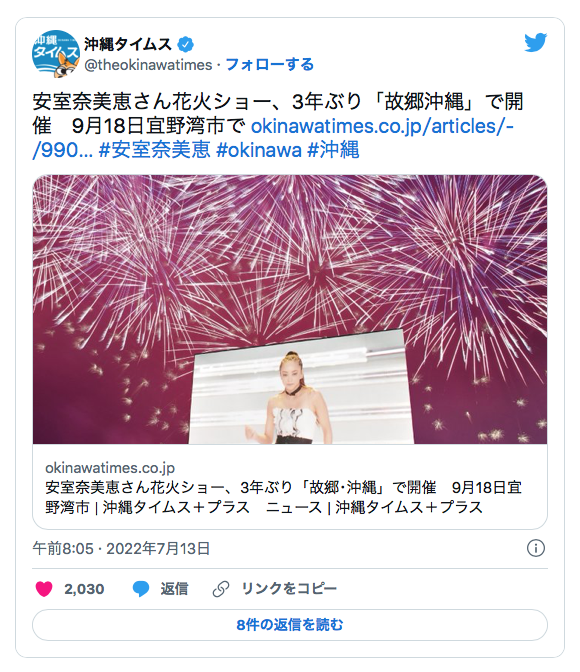The image size is (580, 672).
Task: Click the 2,030 likes count
Action: pyautogui.click(x=84, y=589)
